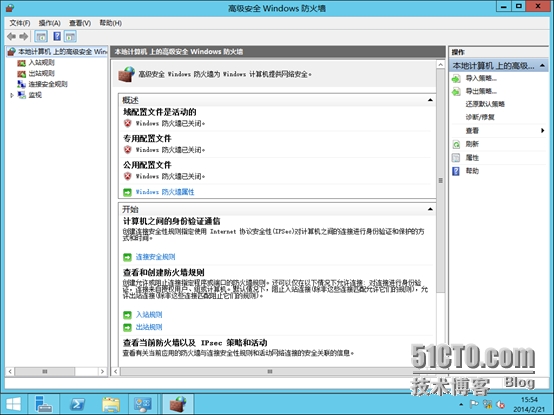Viewport: 554px width, 415px height.
Task: Toggle the console tree show/hide toolbar icon
Action: (x=41, y=36)
